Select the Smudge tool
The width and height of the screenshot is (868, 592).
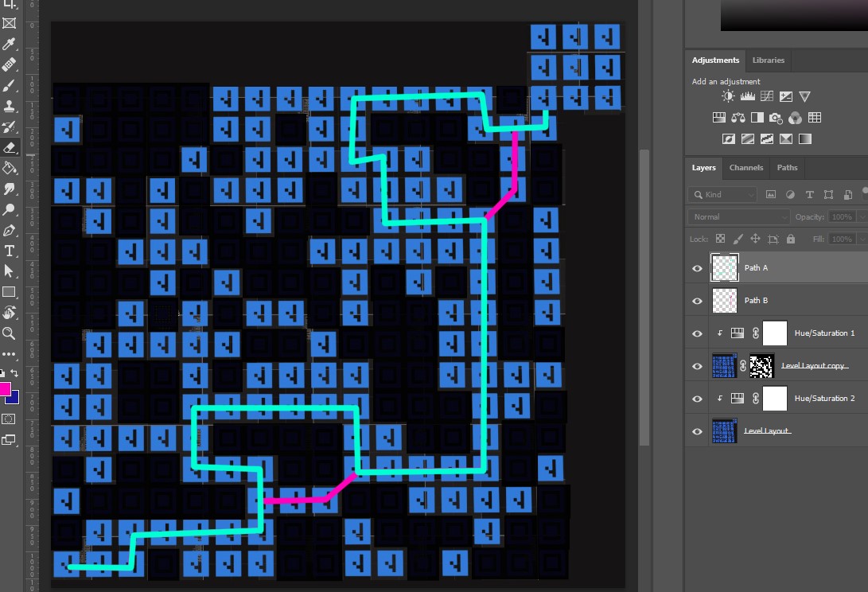[9, 189]
